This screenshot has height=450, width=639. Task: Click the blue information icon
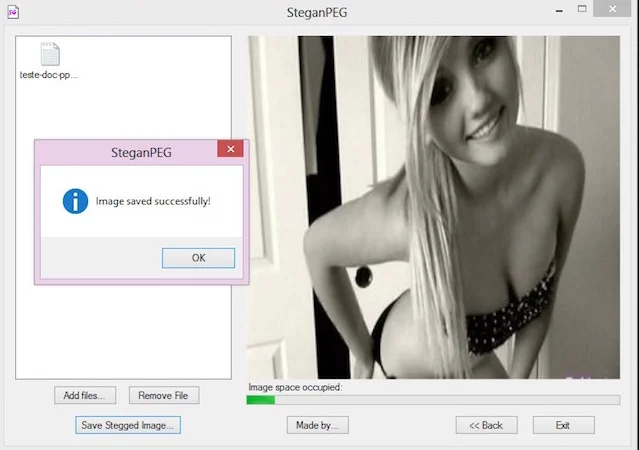(x=75, y=201)
